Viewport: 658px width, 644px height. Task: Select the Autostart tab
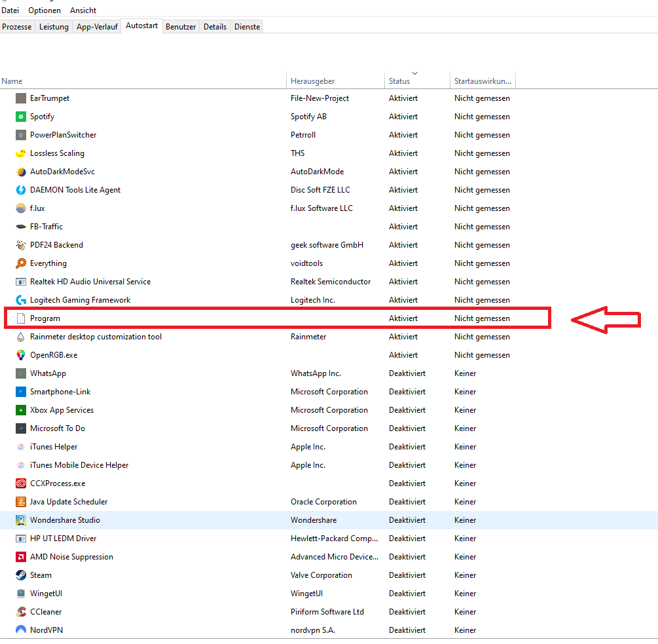[142, 26]
